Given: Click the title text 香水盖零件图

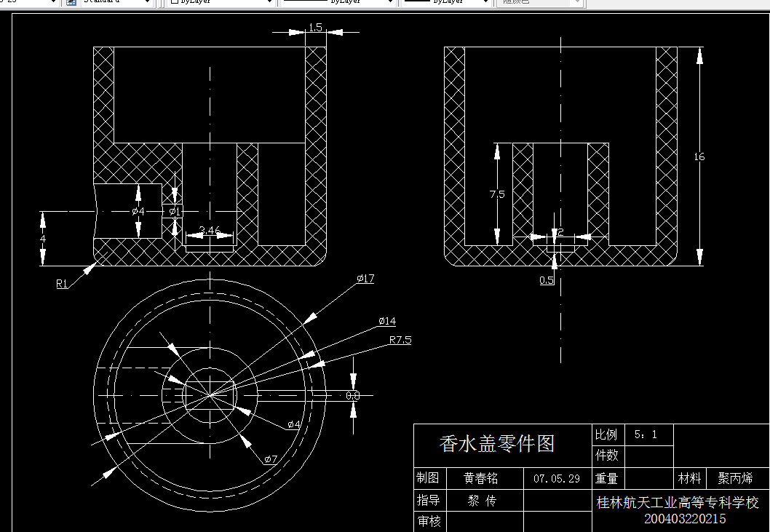Looking at the screenshot, I should [496, 442].
